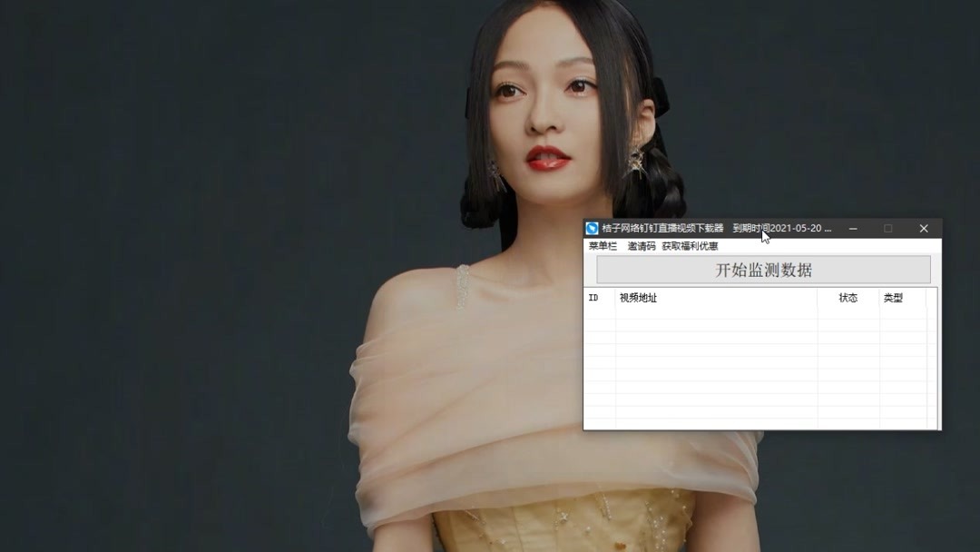Click the 状态 column header
This screenshot has width=980, height=552.
click(848, 299)
